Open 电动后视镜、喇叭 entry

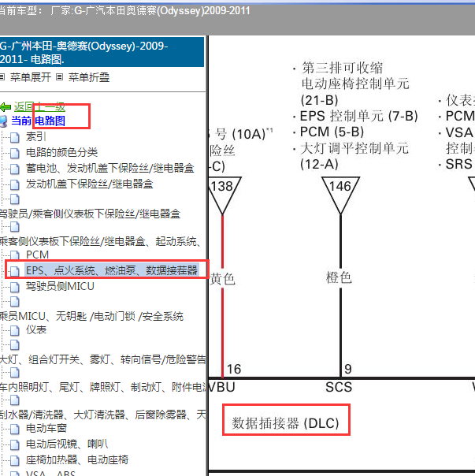click(x=67, y=444)
